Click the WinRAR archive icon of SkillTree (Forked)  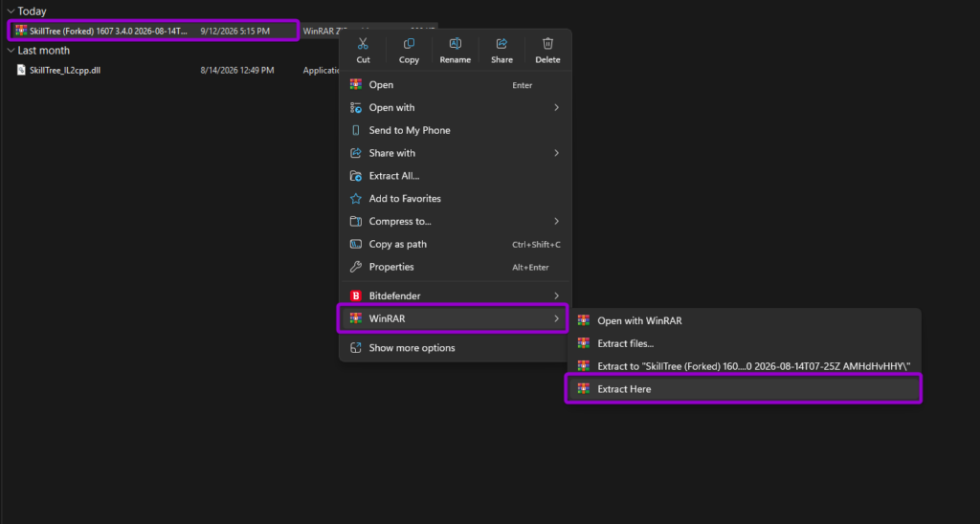coord(21,31)
